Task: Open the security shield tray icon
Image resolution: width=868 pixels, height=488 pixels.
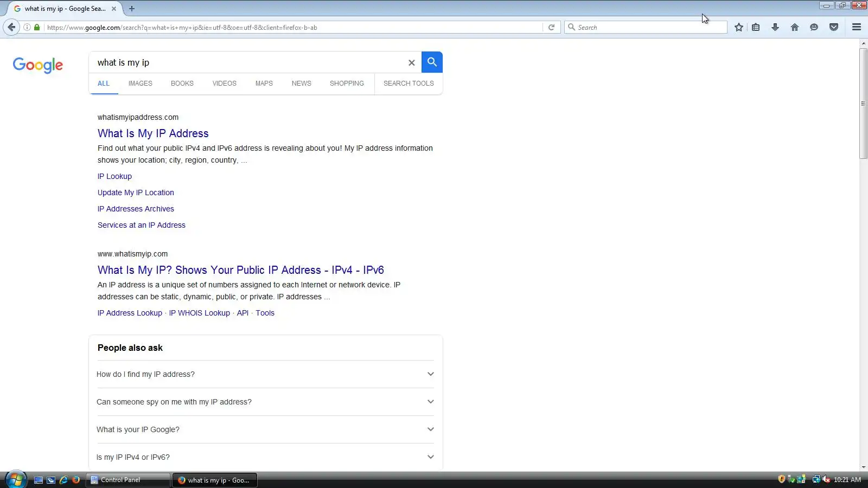Action: tap(782, 479)
